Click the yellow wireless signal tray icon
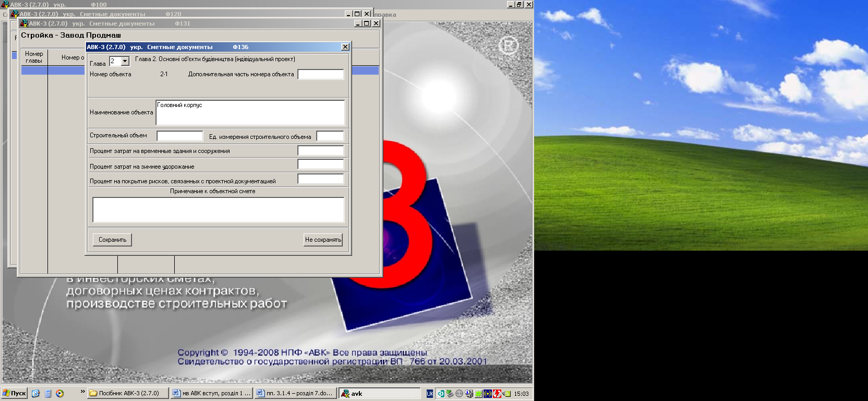Screen dimensions: 868x401 tap(488, 394)
